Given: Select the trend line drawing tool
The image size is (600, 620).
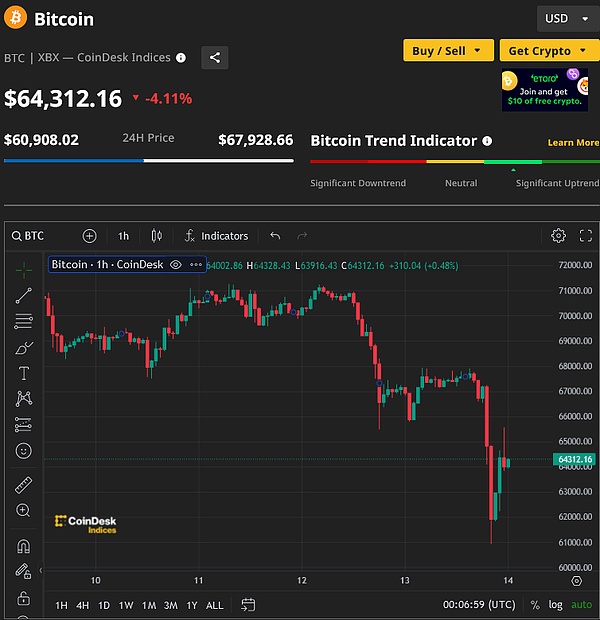Looking at the screenshot, I should pyautogui.click(x=23, y=296).
